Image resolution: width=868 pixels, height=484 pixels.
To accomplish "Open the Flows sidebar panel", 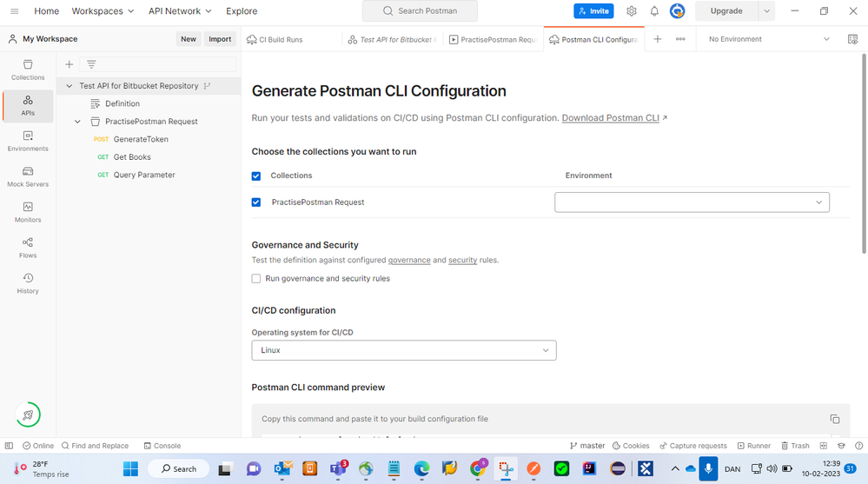I will coord(28,248).
